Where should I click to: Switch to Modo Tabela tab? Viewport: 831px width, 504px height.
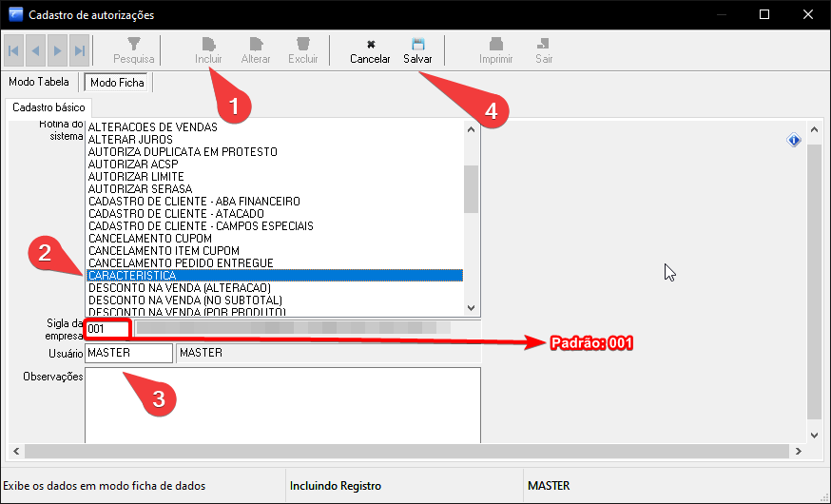point(39,83)
